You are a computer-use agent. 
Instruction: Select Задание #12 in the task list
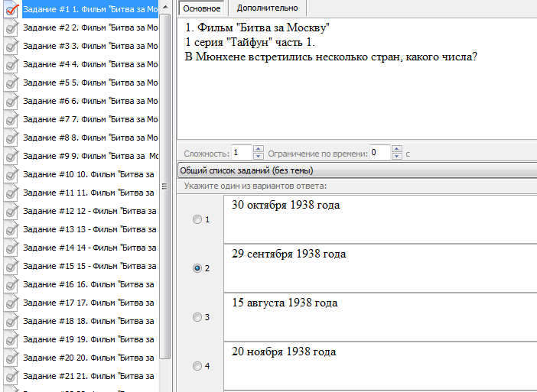(x=90, y=211)
